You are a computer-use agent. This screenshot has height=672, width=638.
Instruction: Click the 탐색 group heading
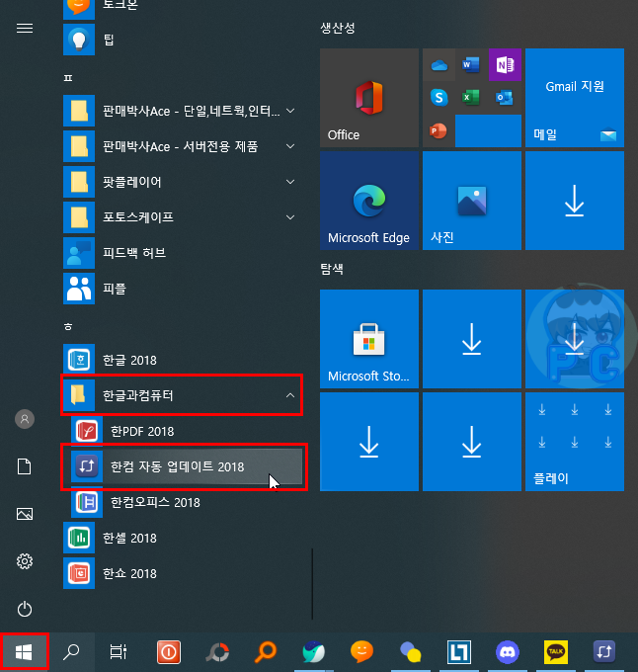point(332,269)
